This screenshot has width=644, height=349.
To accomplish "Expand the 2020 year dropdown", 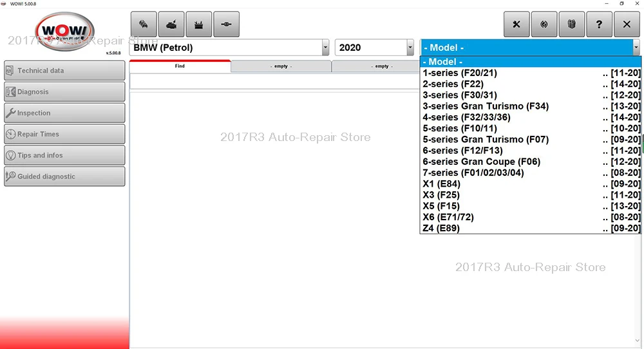I will [410, 48].
